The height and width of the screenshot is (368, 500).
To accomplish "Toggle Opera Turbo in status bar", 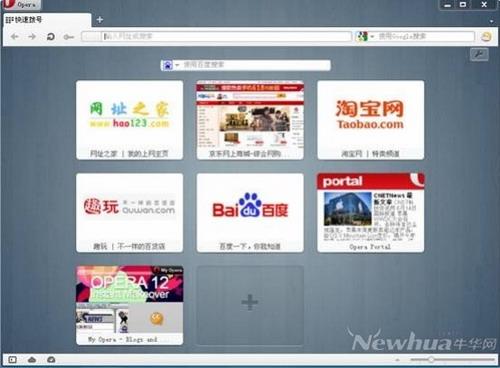I will (51, 360).
